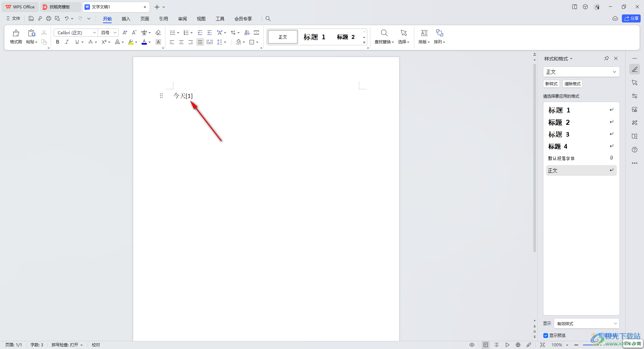Expand the styles gallery more arrow
The width and height of the screenshot is (644, 349).
pos(364,43)
